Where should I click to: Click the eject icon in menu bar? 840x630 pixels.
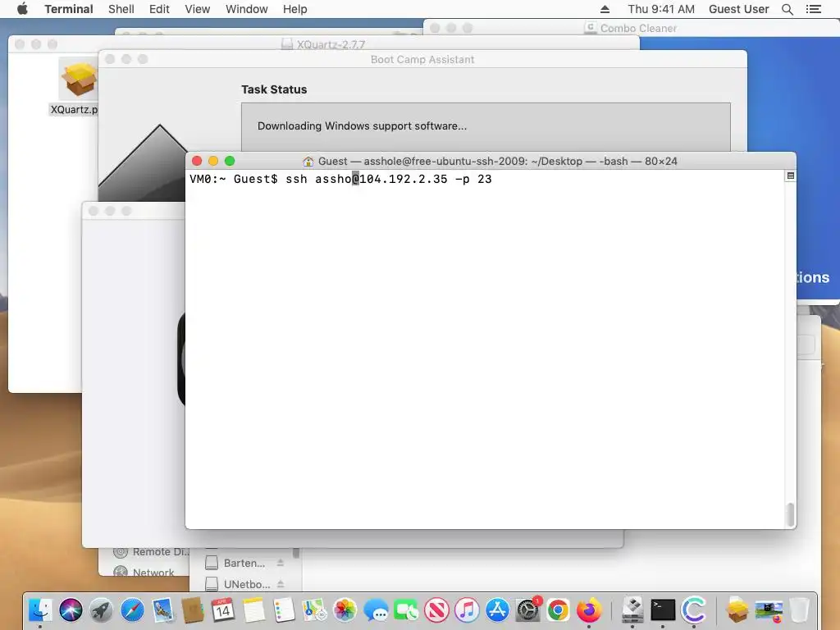pos(605,9)
